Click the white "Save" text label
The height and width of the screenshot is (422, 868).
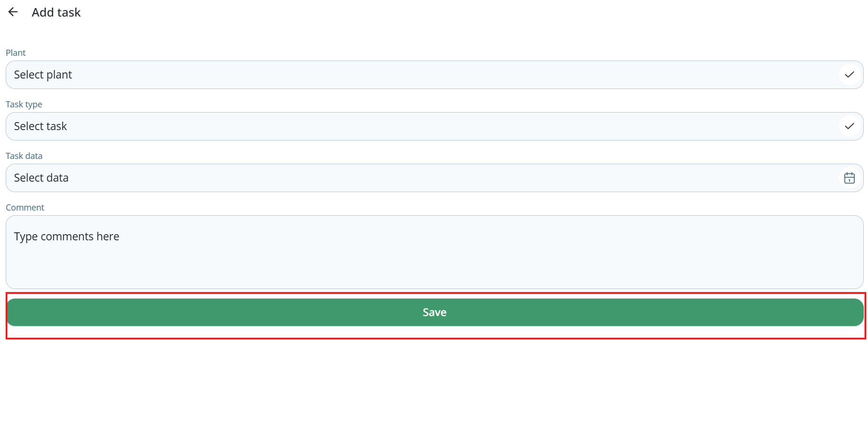point(434,312)
